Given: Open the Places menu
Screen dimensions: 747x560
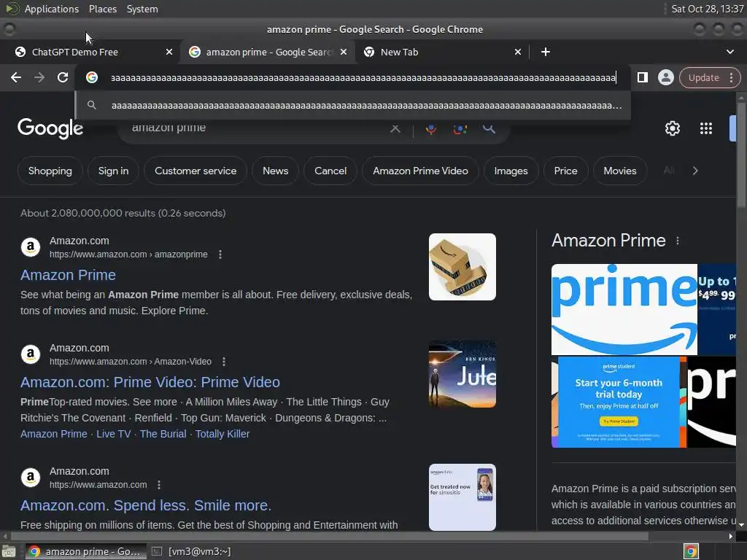Looking at the screenshot, I should coord(102,9).
